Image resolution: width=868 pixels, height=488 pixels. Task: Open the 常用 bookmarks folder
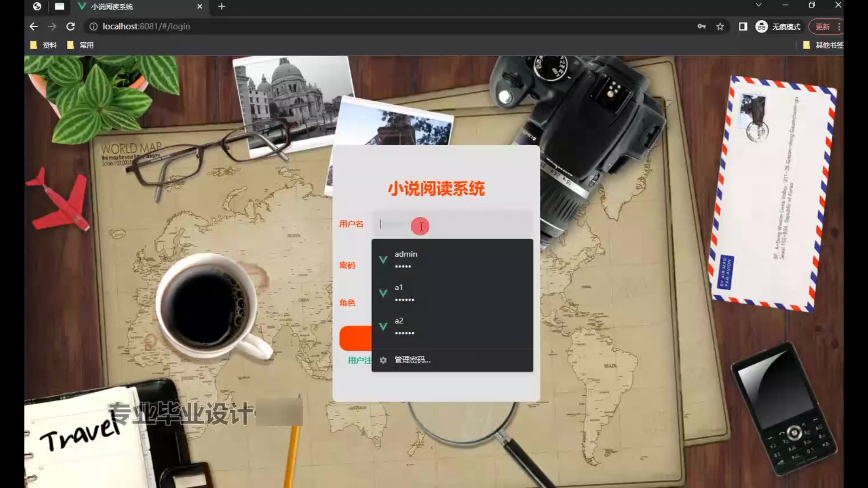click(x=80, y=45)
